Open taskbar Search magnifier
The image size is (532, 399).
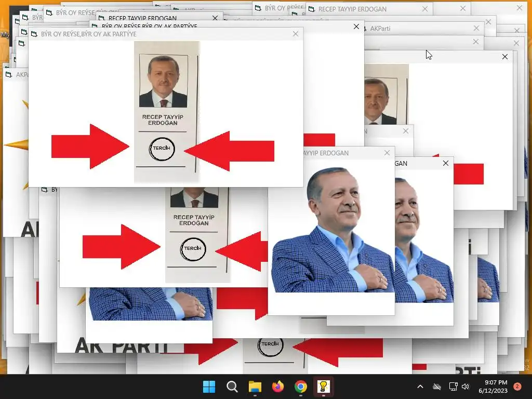click(232, 387)
